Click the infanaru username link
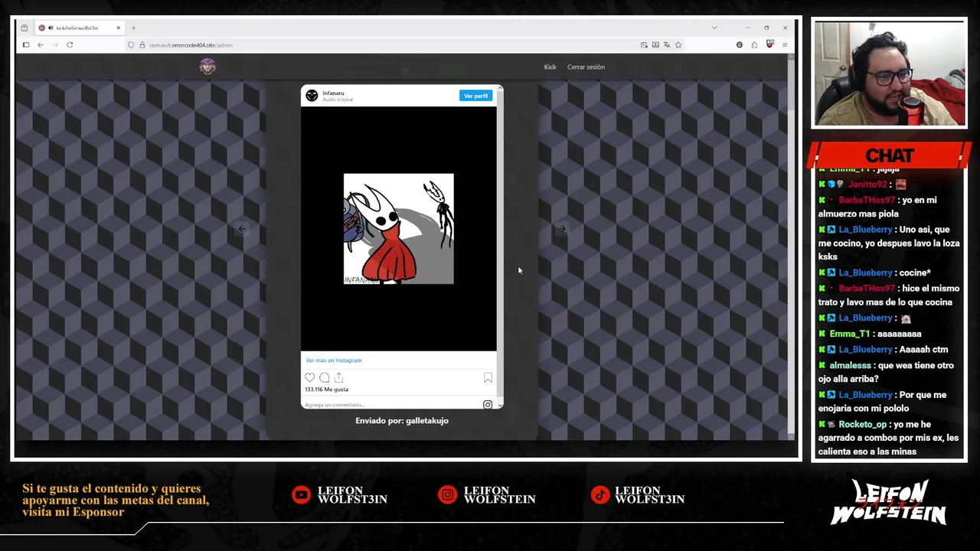The image size is (980, 551). click(x=333, y=93)
